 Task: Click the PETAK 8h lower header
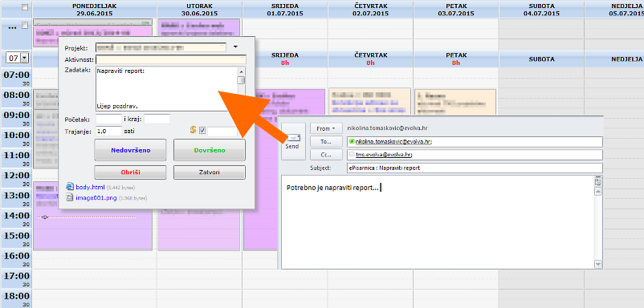[x=456, y=59]
